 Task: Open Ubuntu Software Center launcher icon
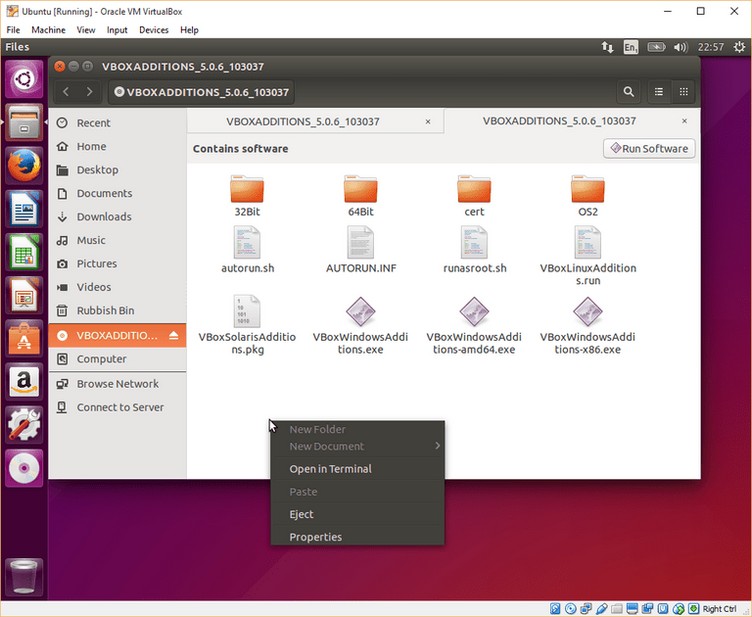pos(24,338)
